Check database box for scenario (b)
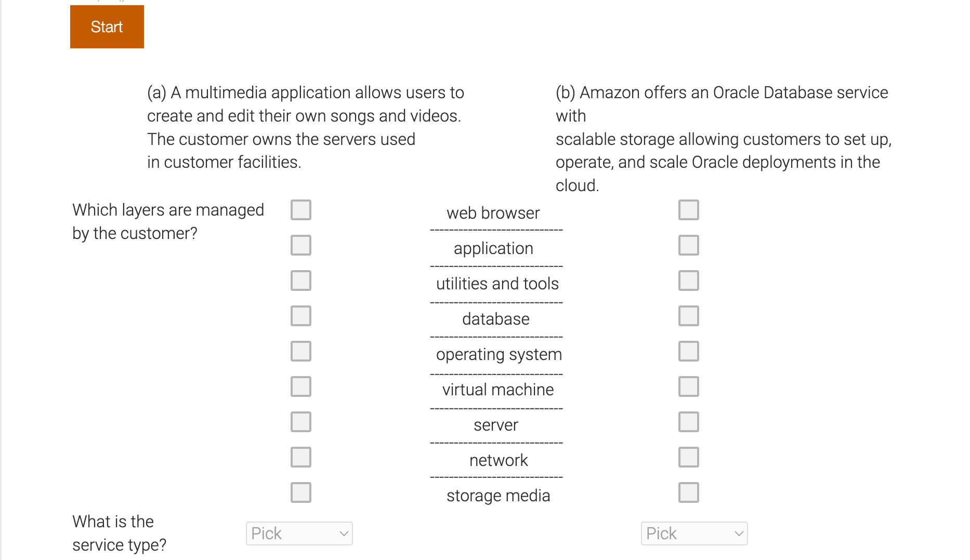Viewport: 970px width, 560px height. 688,316
